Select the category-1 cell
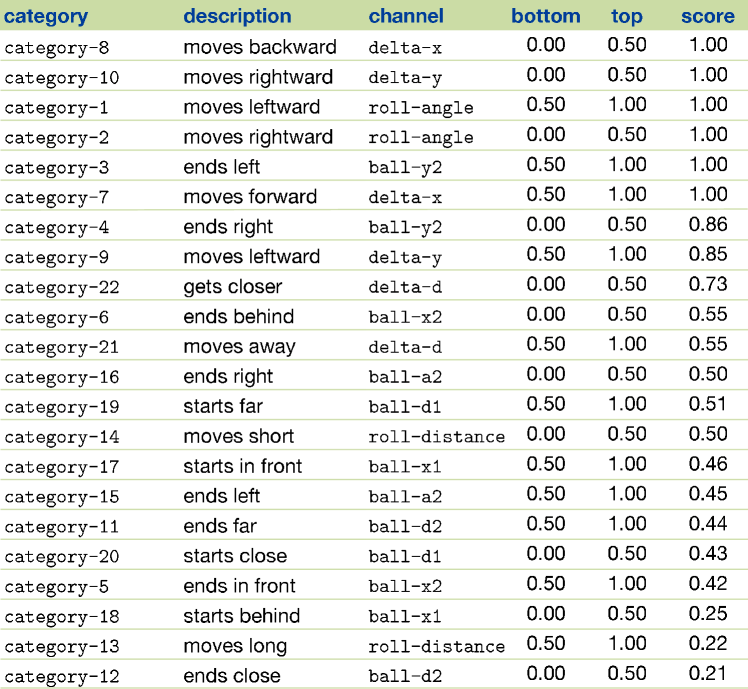Viewport: 748px width, 689px height. pyautogui.click(x=56, y=108)
